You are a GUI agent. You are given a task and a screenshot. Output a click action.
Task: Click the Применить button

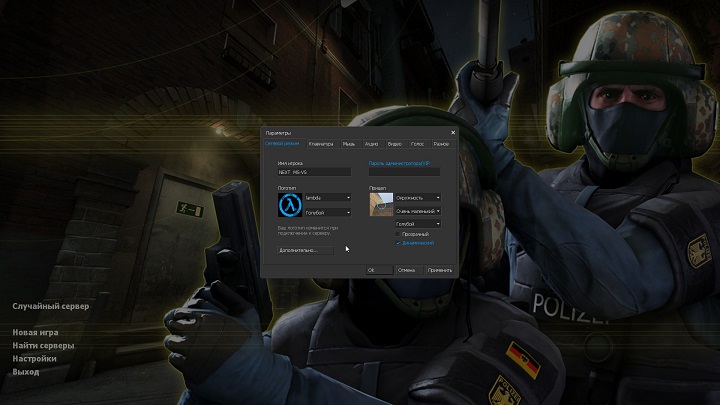[x=439, y=270]
